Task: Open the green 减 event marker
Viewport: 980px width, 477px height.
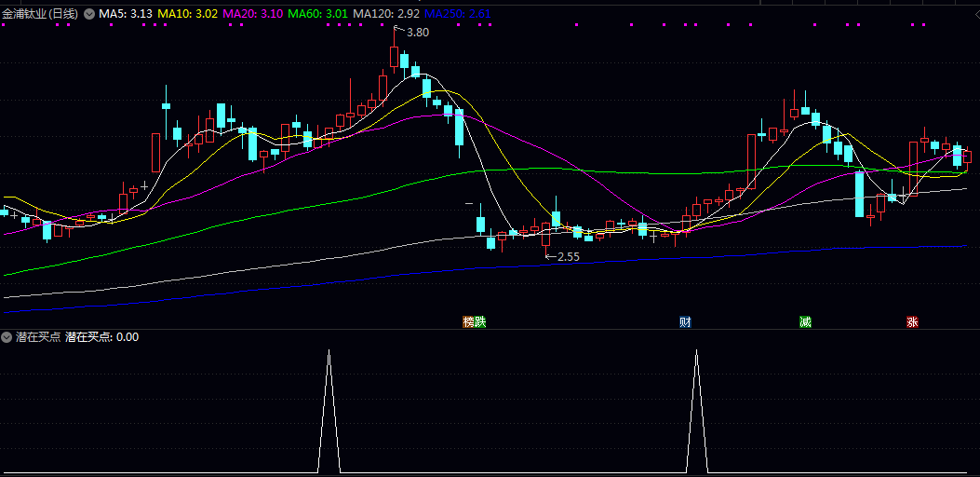Action: [805, 322]
